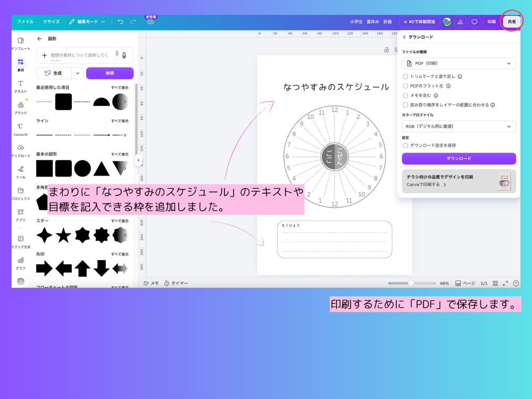532x399 pixels.
Task: Open メモ notes in bottom bar
Action: click(x=151, y=284)
